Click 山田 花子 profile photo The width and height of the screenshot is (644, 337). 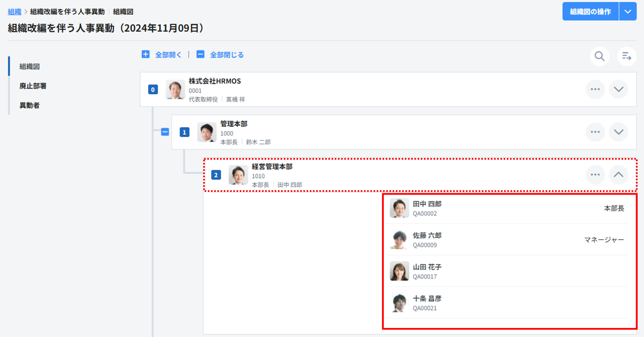click(x=399, y=271)
